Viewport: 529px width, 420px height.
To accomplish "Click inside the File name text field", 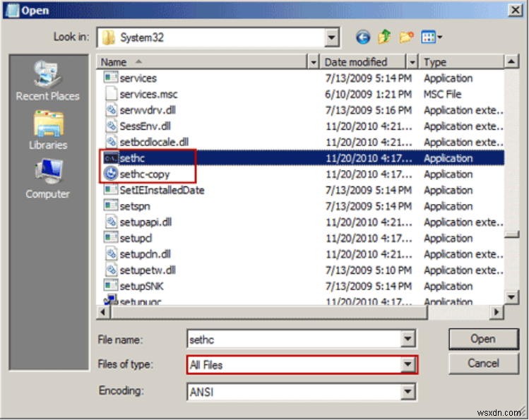I will pos(295,339).
